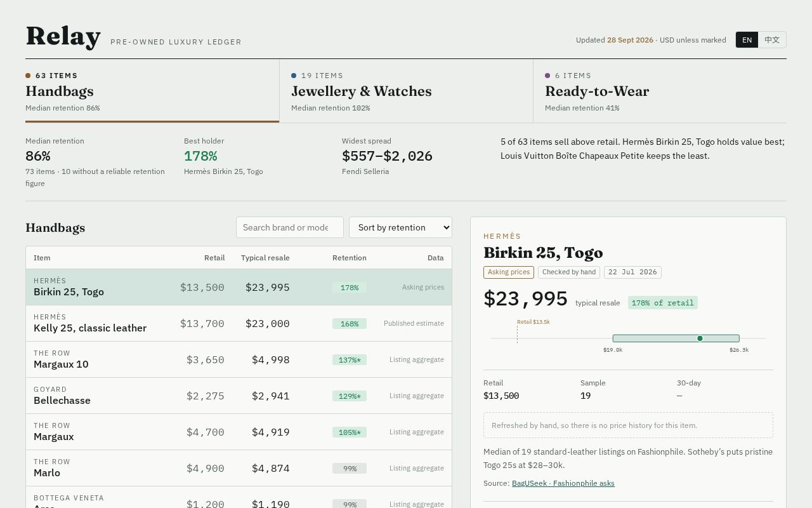Click the Typical resale column header
This screenshot has height=508, width=812.
point(265,258)
